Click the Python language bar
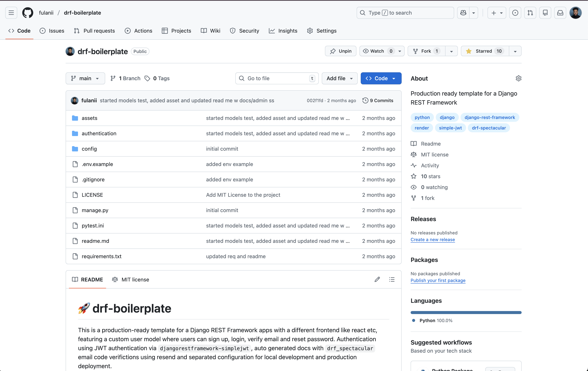 tap(466, 312)
